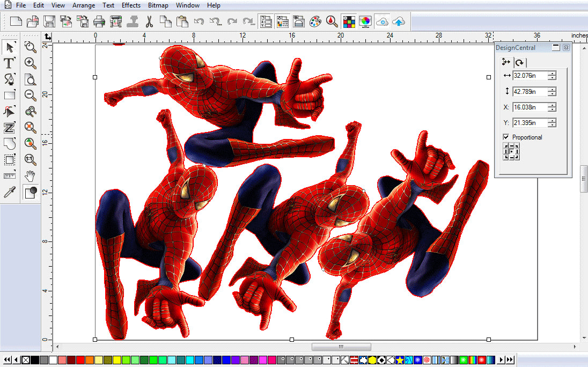Switch to the Size tab in DesignCentral
This screenshot has height=367, width=588.
click(x=506, y=62)
